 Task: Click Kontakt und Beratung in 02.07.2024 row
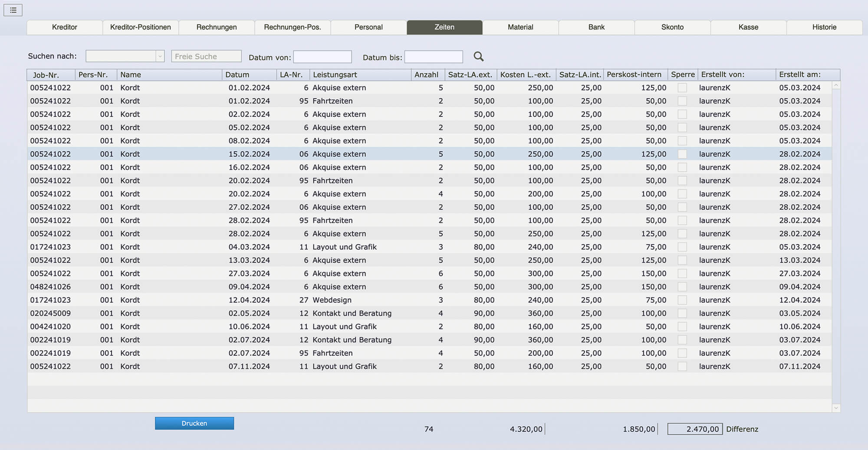(352, 340)
